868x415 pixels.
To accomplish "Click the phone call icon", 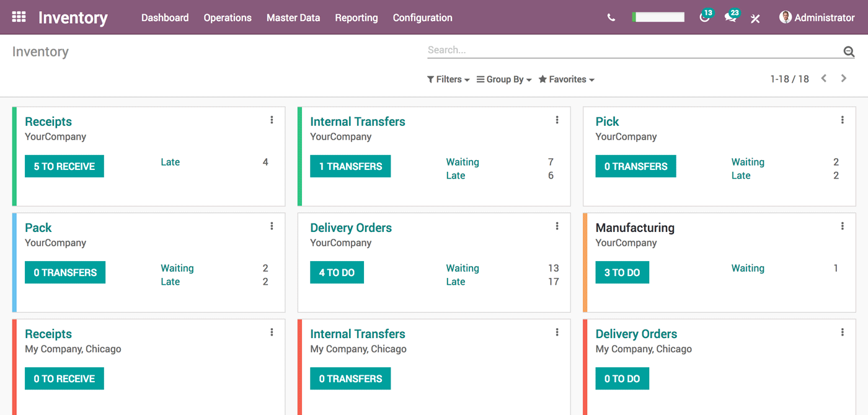I will point(611,18).
